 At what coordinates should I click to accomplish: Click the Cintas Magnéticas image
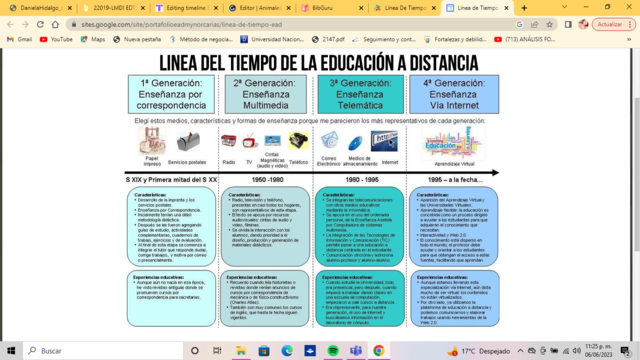[x=272, y=141]
